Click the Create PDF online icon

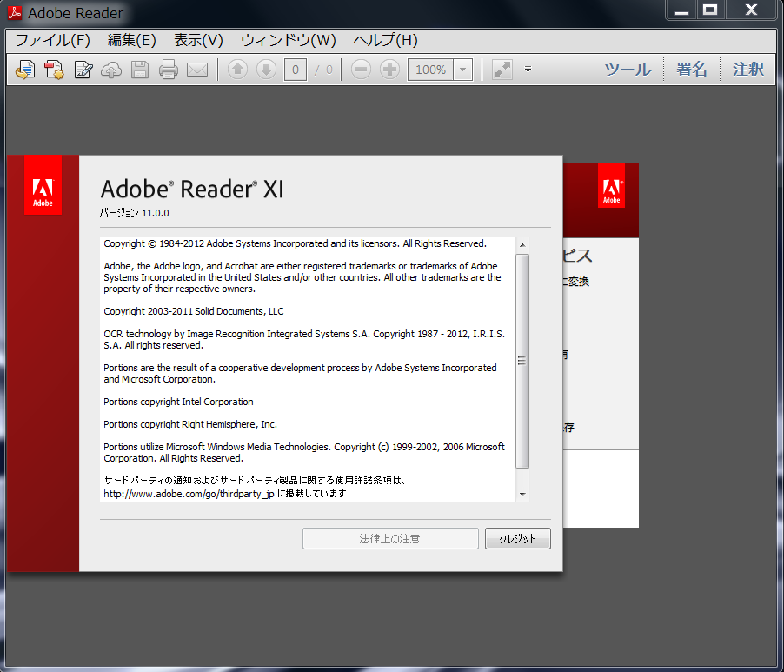54,70
